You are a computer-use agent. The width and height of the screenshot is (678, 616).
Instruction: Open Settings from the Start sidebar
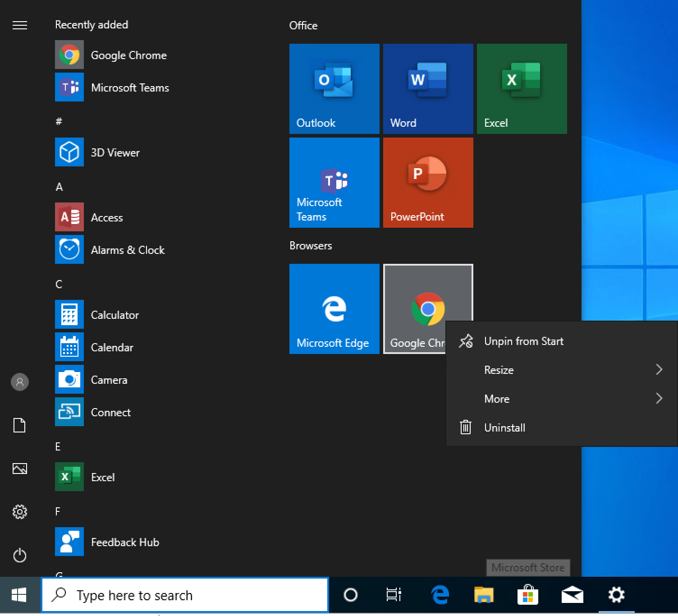tap(19, 512)
